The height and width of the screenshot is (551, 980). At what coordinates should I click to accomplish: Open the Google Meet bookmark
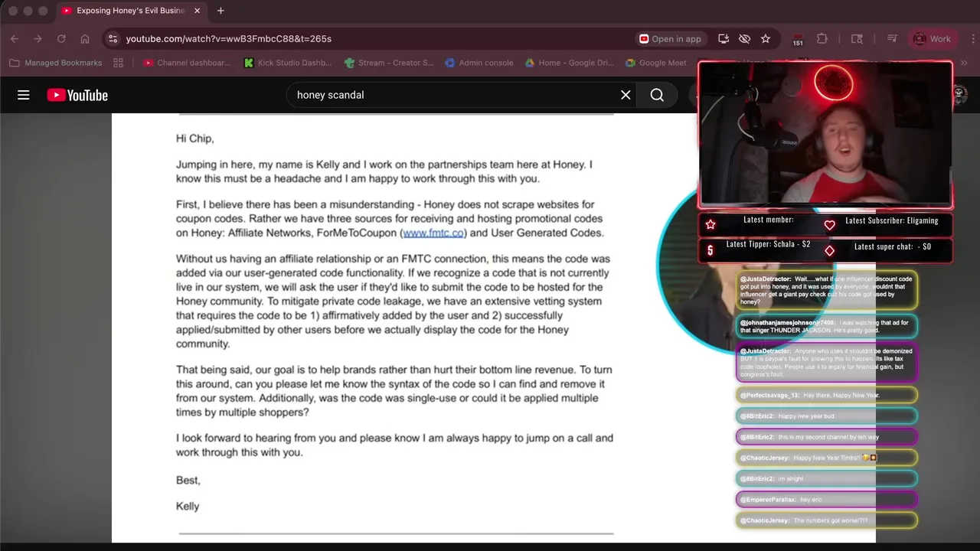656,63
